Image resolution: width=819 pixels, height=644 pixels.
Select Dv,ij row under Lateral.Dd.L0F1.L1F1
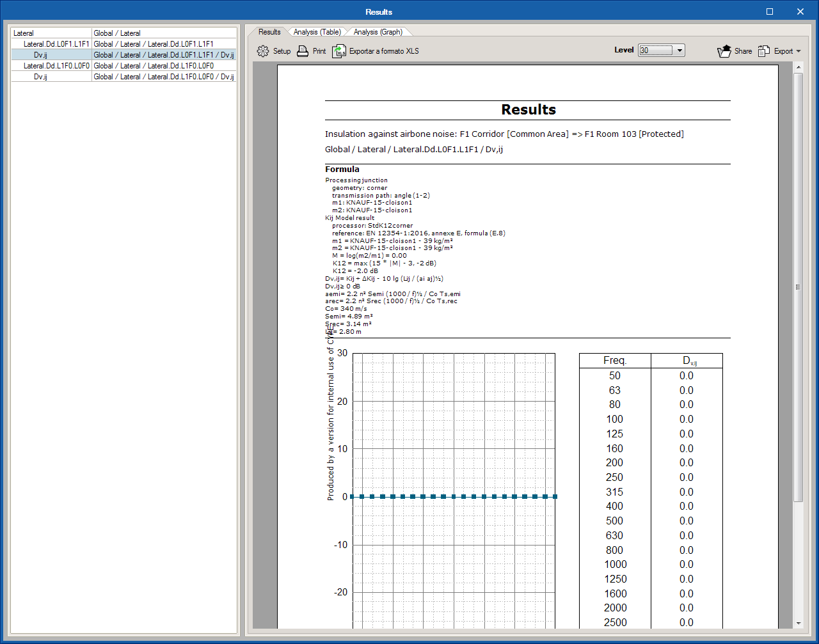click(x=124, y=55)
